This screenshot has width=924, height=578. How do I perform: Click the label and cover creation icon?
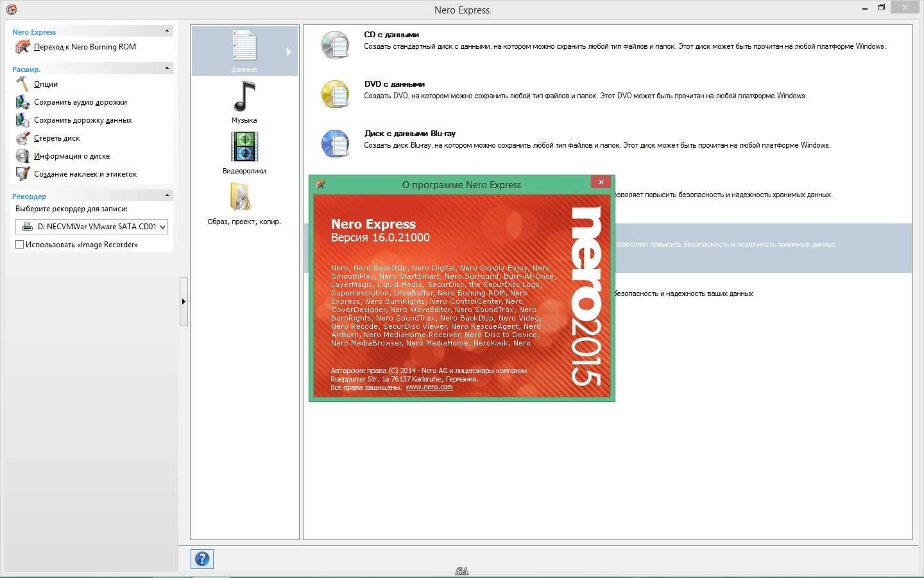coord(22,174)
